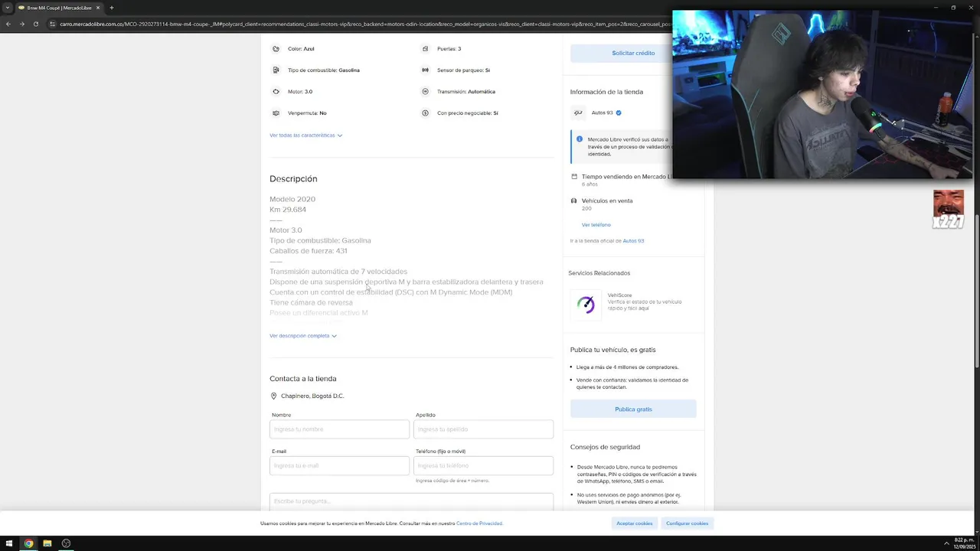The image size is (980, 551).
Task: Open the tab search dropdown arrow
Action: (8, 8)
